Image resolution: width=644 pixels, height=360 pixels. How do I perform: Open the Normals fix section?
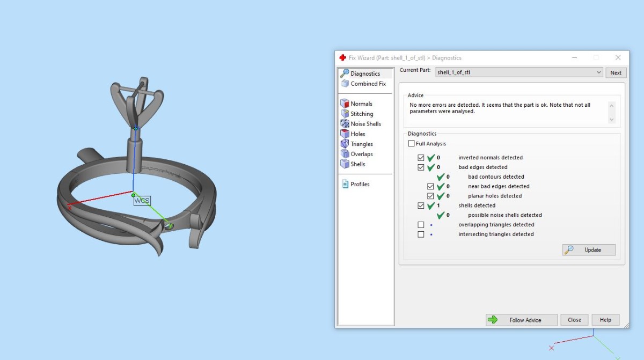coord(345,104)
